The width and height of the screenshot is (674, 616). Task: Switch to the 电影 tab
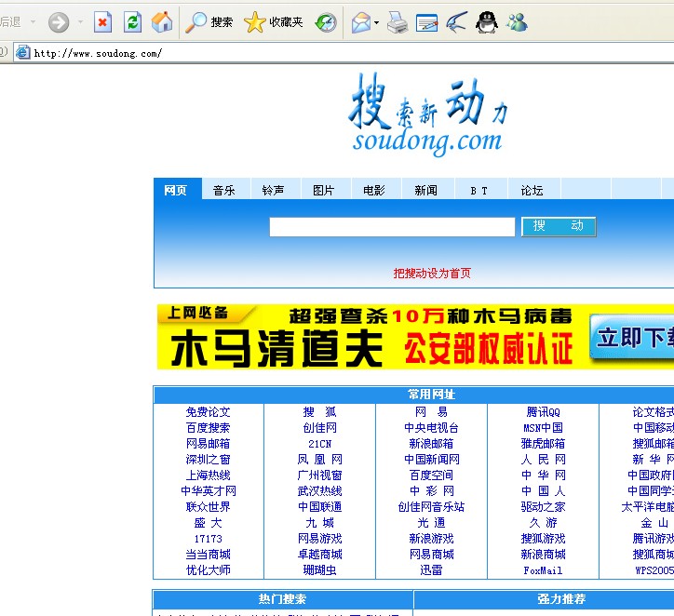click(x=374, y=190)
